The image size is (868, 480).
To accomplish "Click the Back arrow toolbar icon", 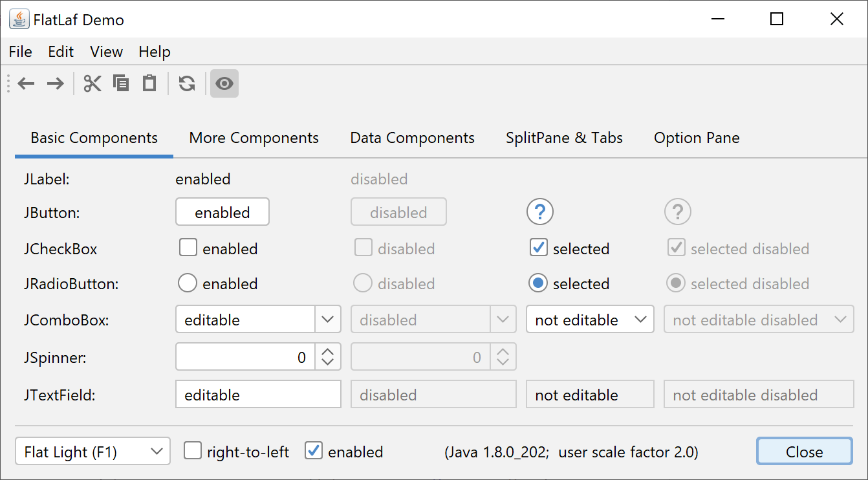I will [26, 83].
